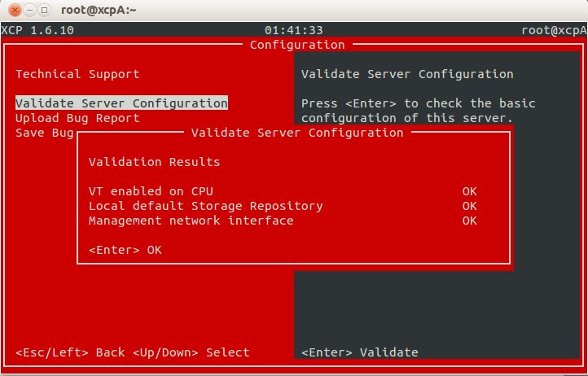
Task: Click the dialog title Validate Server Configuration
Action: 297,133
